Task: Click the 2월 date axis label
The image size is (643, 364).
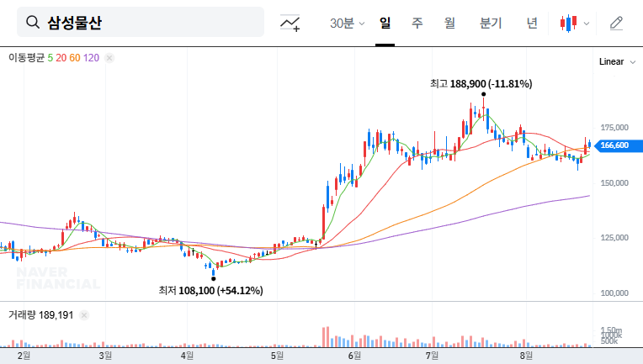Action: click(x=24, y=356)
